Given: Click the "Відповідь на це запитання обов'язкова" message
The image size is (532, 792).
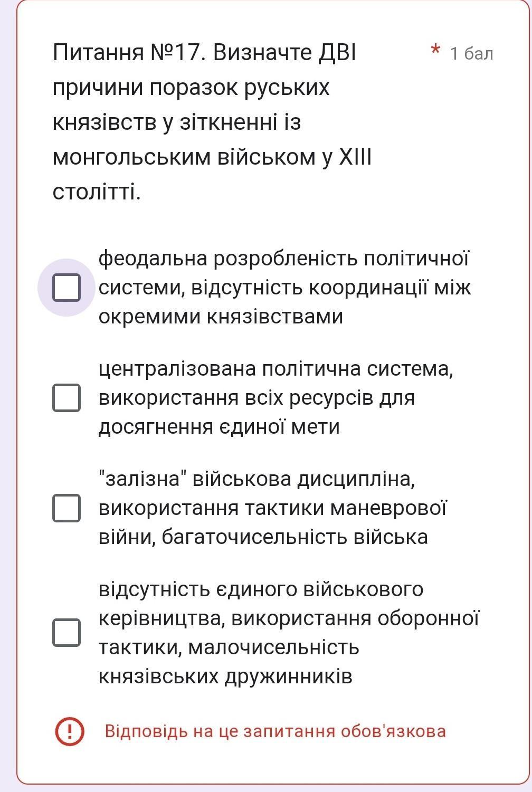Looking at the screenshot, I should point(275,731).
